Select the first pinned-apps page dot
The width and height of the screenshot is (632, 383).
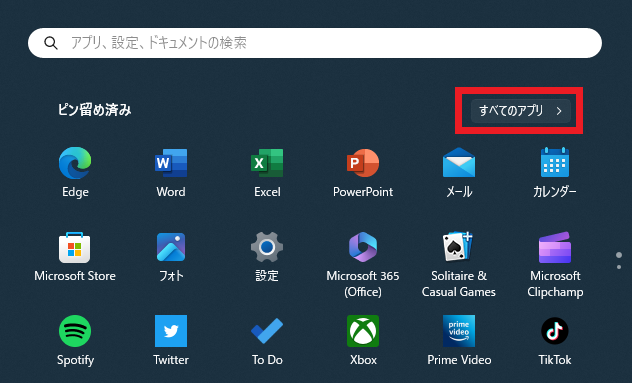point(619,255)
